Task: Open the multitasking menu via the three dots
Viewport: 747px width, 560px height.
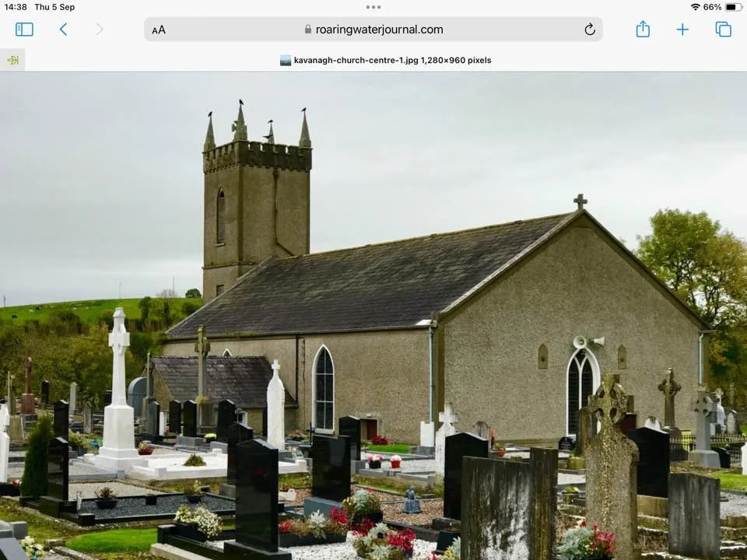Action: pyautogui.click(x=373, y=6)
